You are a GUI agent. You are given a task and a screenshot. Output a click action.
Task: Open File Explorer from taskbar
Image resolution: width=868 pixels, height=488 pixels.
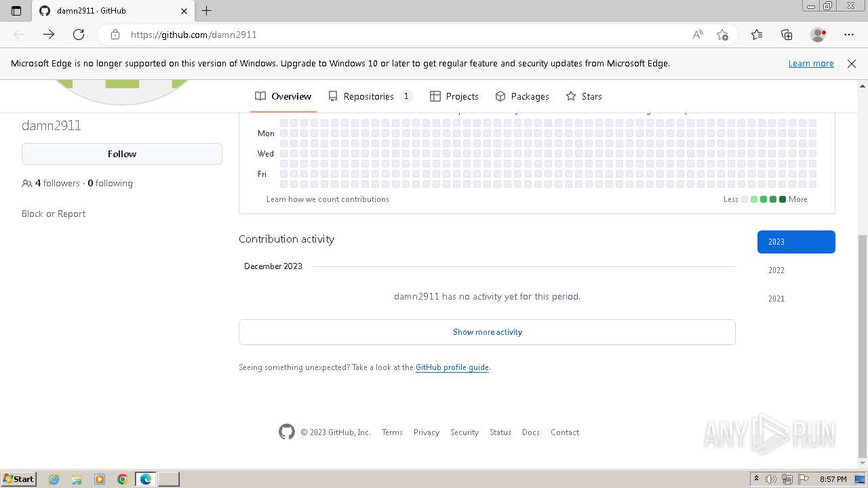click(x=77, y=479)
